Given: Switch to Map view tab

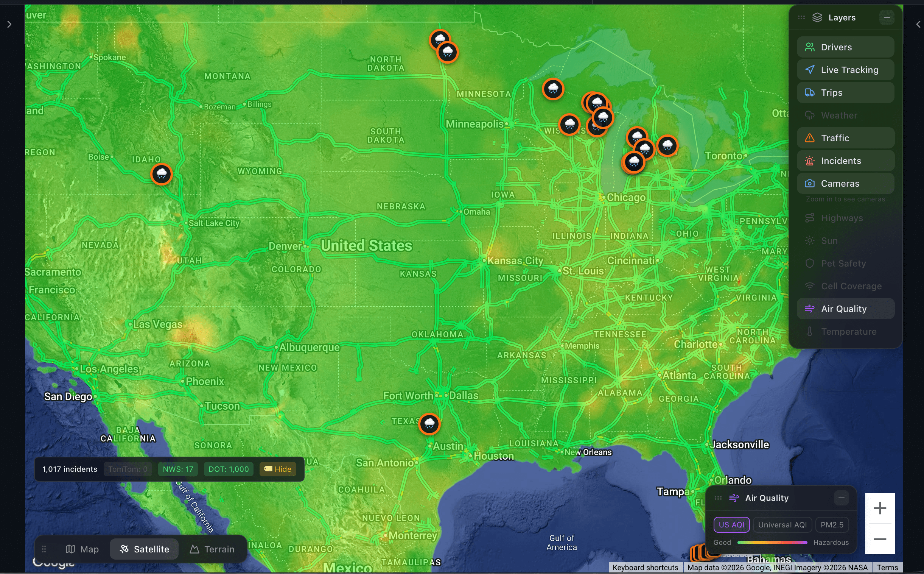Looking at the screenshot, I should 82,549.
